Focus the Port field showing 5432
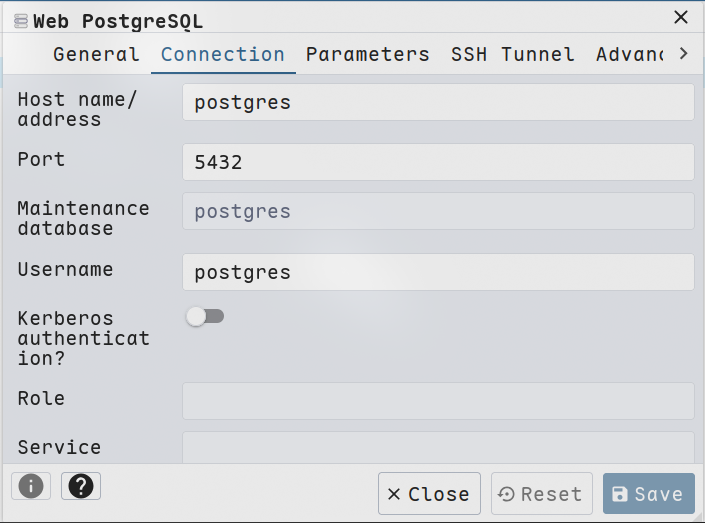 point(438,162)
